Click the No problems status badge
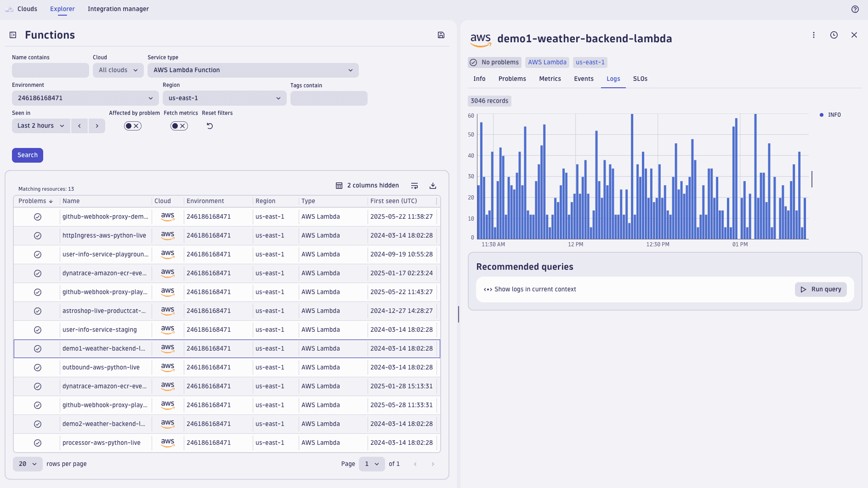Screen dimensions: 868x488 494,62
